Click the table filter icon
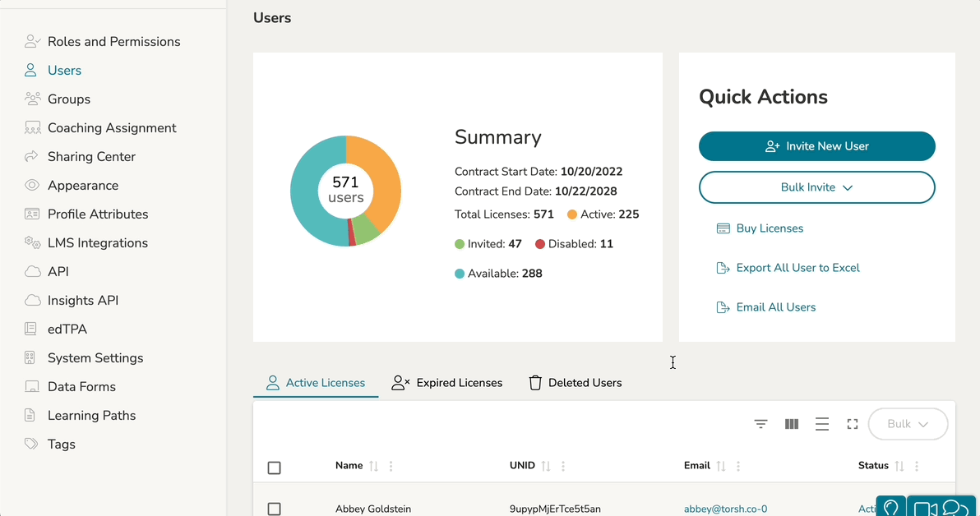The width and height of the screenshot is (980, 516). [x=761, y=424]
